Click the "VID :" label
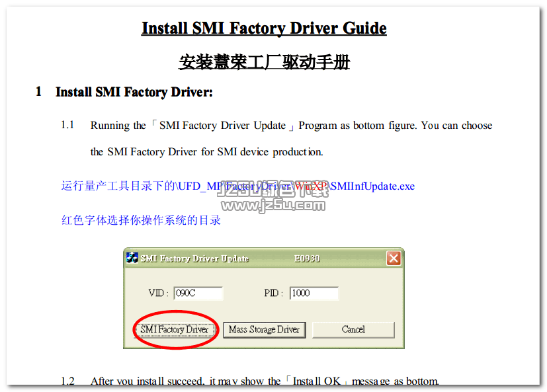The image size is (547, 392). (159, 293)
